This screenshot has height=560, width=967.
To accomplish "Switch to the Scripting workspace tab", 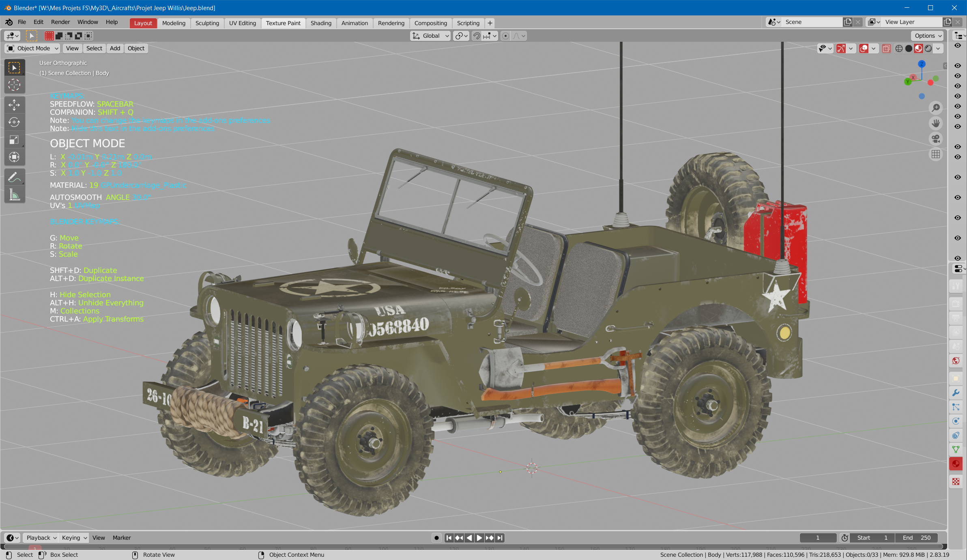I will 468,23.
